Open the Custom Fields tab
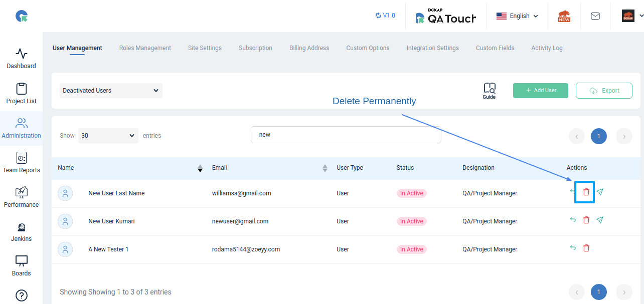The image size is (644, 304). point(495,48)
